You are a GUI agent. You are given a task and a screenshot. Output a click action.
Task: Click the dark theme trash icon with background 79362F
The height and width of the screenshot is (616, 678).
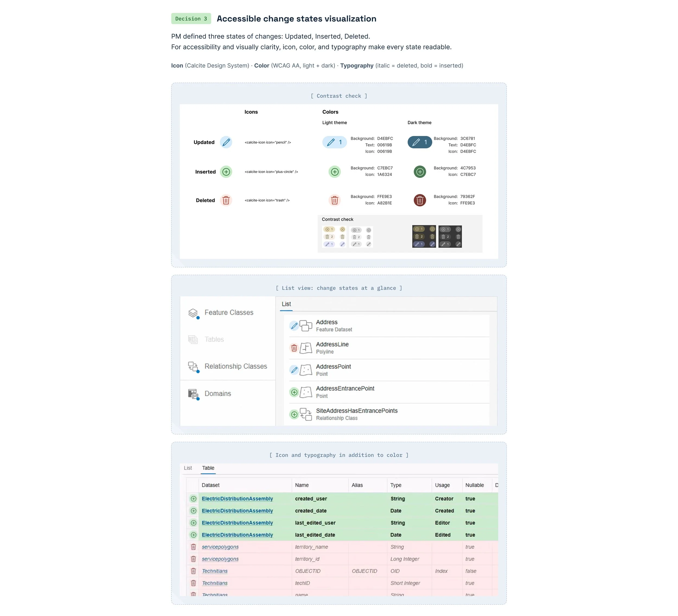click(x=420, y=201)
